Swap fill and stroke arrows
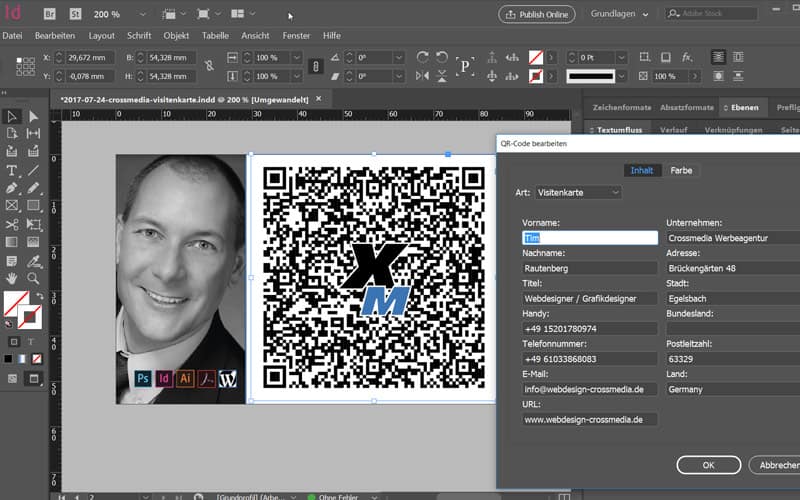Viewport: 800px width, 500px height. coord(40,295)
